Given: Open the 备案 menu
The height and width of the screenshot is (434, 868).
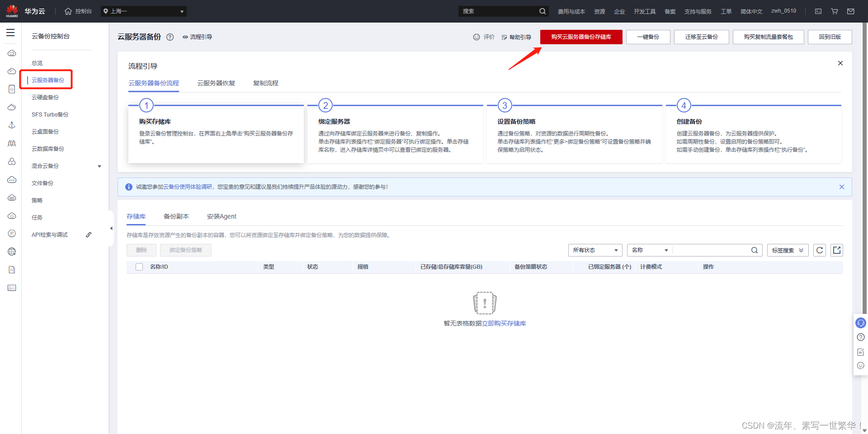Looking at the screenshot, I should tap(670, 11).
